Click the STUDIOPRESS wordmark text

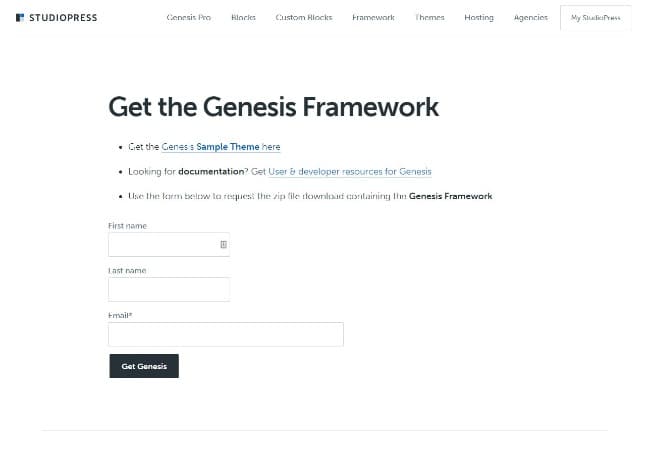[63, 17]
